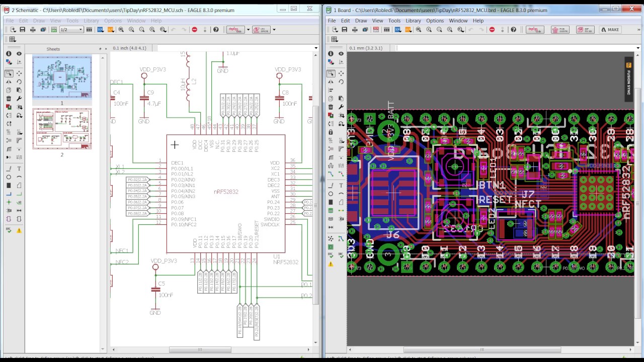
Task: Open dropdown arrow next to Design Link in Schematic
Action: click(x=248, y=30)
